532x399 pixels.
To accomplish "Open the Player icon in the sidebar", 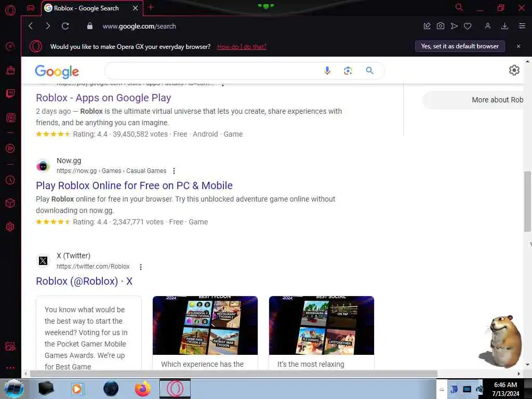I will tap(10, 148).
